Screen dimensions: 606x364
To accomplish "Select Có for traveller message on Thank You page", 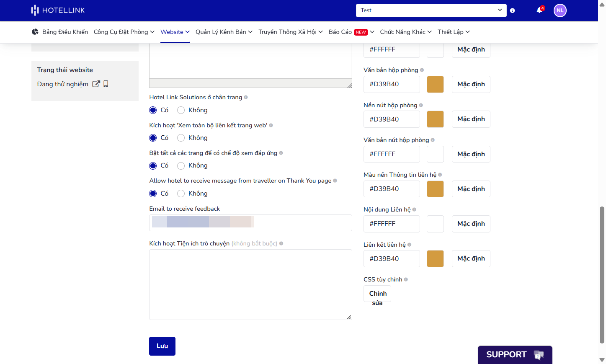I will pos(153,194).
